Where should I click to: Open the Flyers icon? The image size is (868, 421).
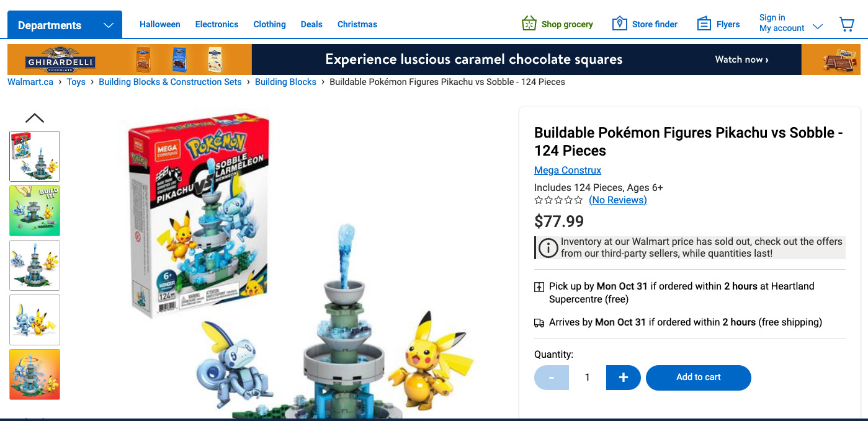704,24
